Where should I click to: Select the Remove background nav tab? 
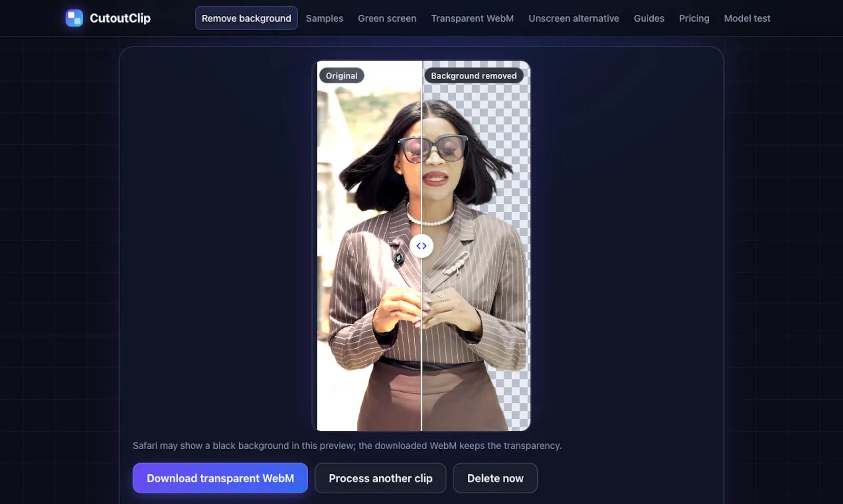pos(246,18)
